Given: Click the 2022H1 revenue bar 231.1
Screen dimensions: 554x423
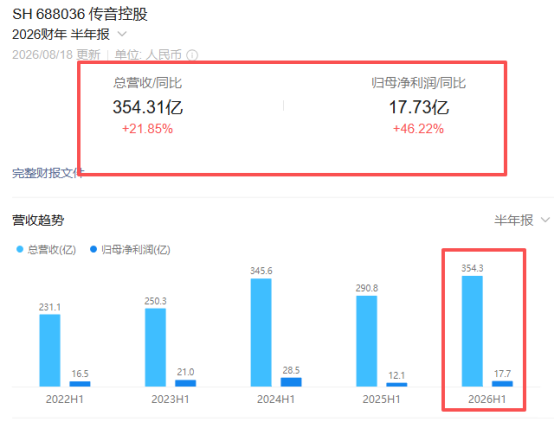Looking at the screenshot, I should (x=50, y=350).
